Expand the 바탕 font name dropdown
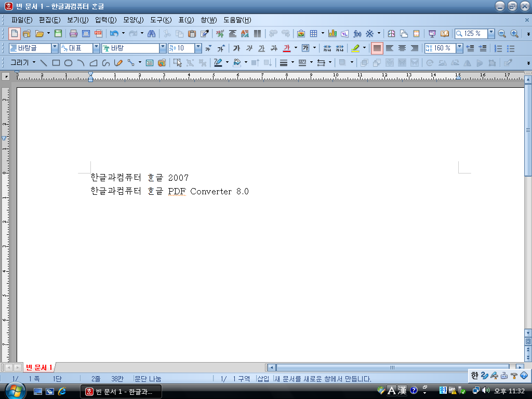Screen dimensions: 532x399 163,48
